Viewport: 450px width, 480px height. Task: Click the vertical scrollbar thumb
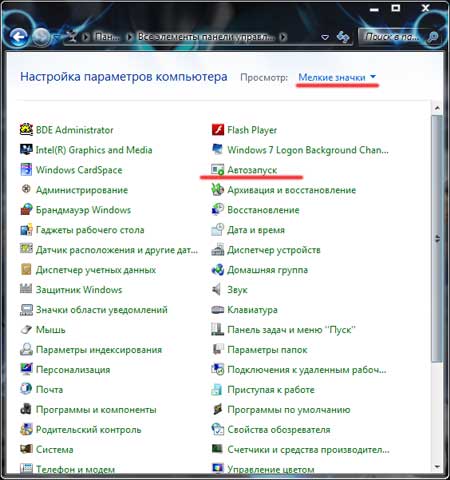(437, 238)
